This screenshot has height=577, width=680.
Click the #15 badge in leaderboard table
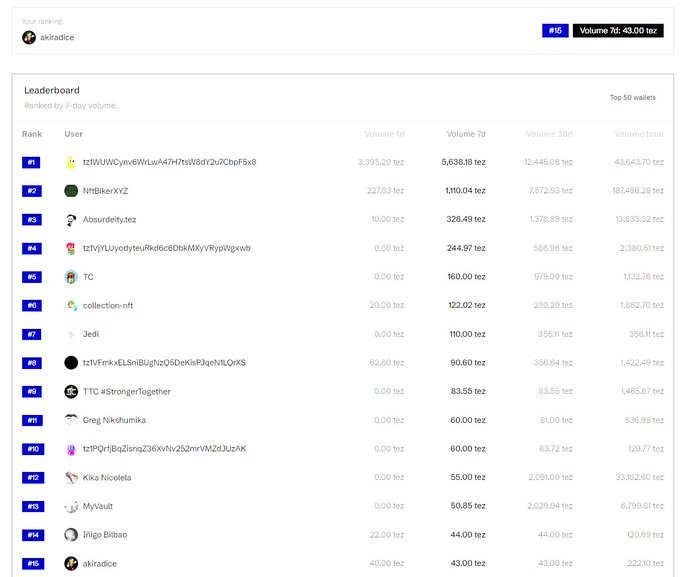click(33, 564)
